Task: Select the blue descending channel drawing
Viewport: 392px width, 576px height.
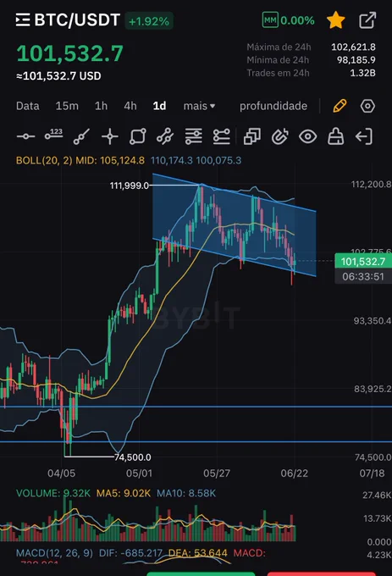Action: coord(235,224)
